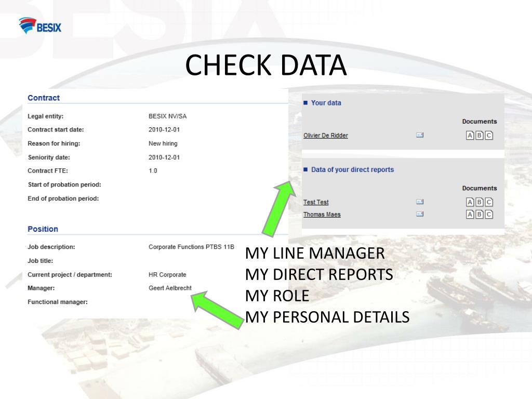Viewport: 532px width, 399px height.
Task: Click the Contract section heading
Action: click(44, 98)
